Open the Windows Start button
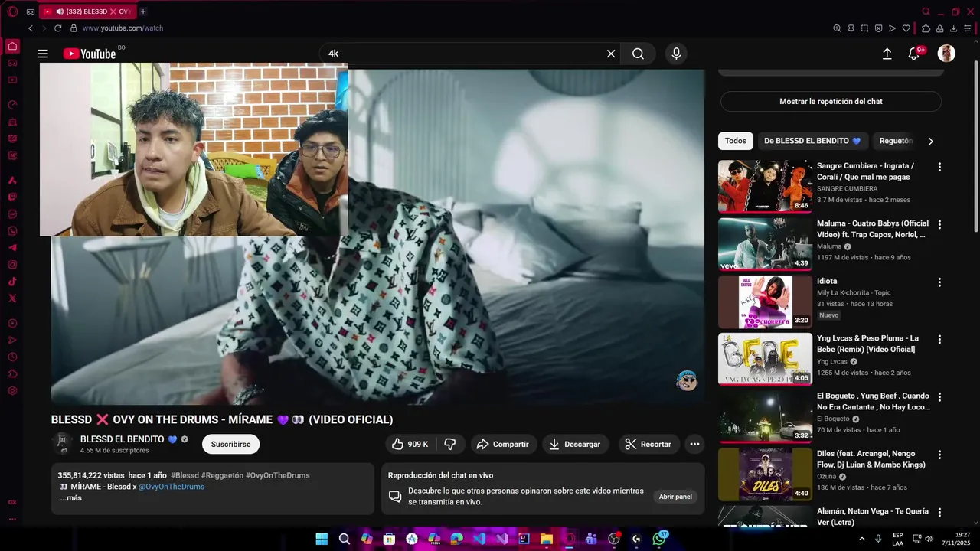 tap(322, 539)
